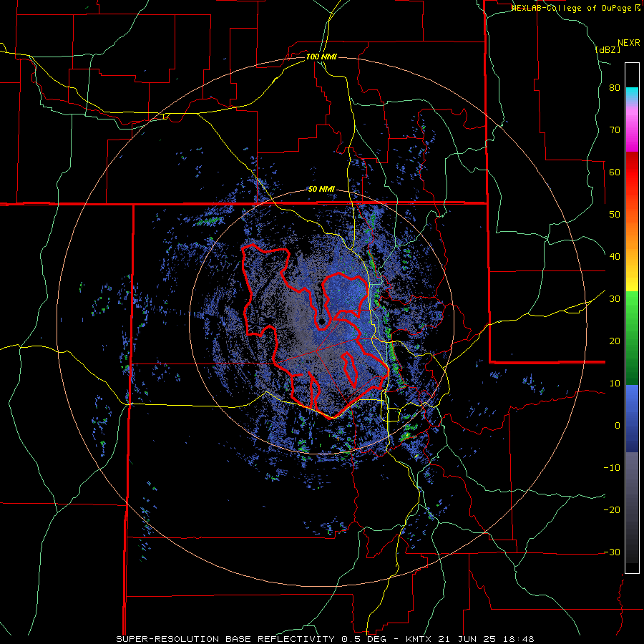Click the NEXLAB-College of DuPage credit text
The height and width of the screenshot is (644, 644).
[573, 8]
